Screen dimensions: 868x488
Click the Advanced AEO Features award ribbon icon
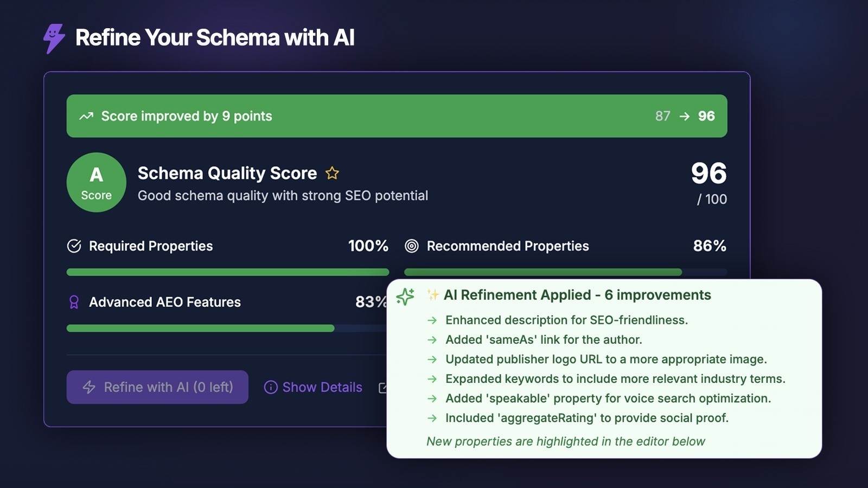pyautogui.click(x=74, y=302)
